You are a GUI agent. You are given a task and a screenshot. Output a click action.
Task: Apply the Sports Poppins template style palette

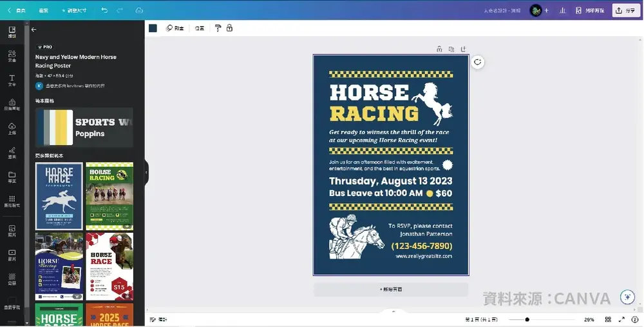tap(84, 127)
